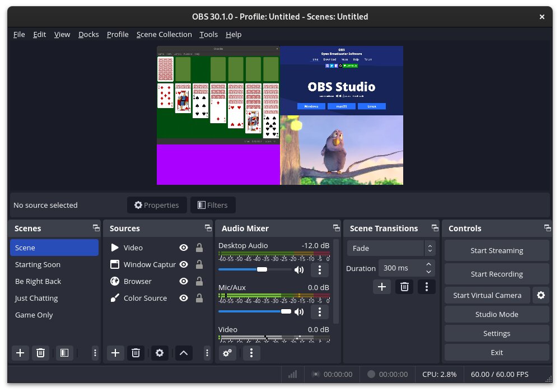
Task: Toggle visibility of Window Capture source
Action: click(184, 264)
